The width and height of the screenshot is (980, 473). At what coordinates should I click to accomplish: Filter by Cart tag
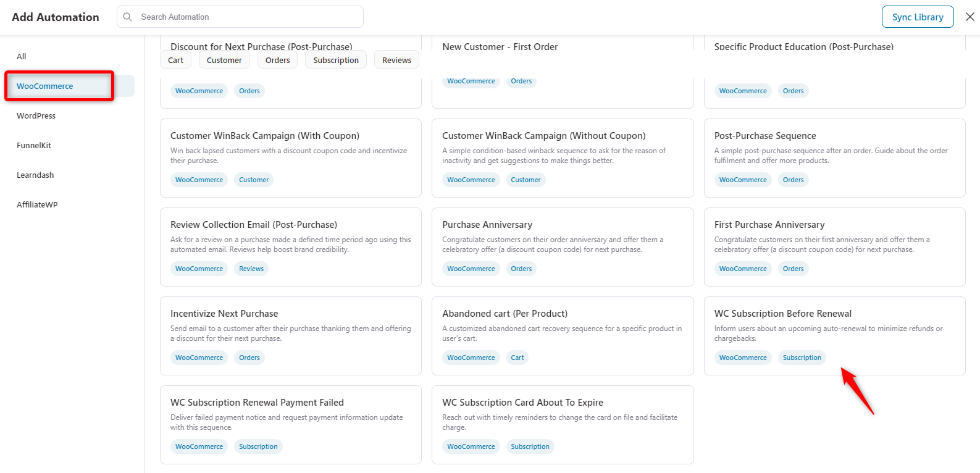(x=175, y=60)
